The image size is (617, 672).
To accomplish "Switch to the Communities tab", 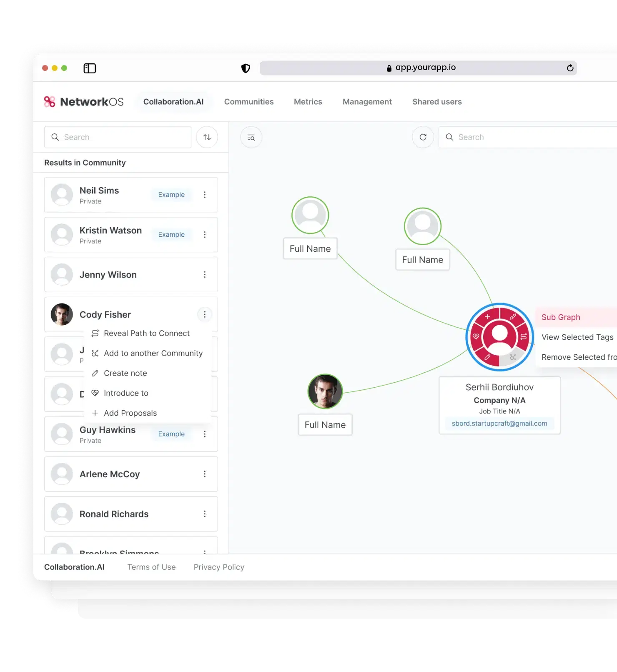I will pos(249,102).
